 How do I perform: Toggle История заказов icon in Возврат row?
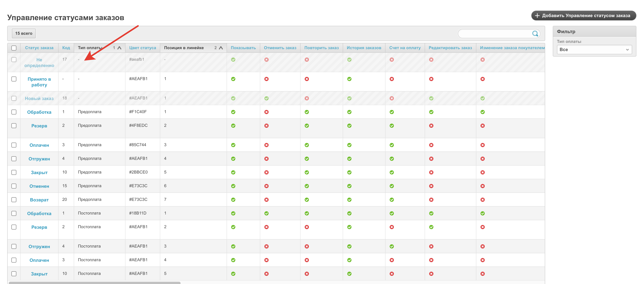point(349,200)
